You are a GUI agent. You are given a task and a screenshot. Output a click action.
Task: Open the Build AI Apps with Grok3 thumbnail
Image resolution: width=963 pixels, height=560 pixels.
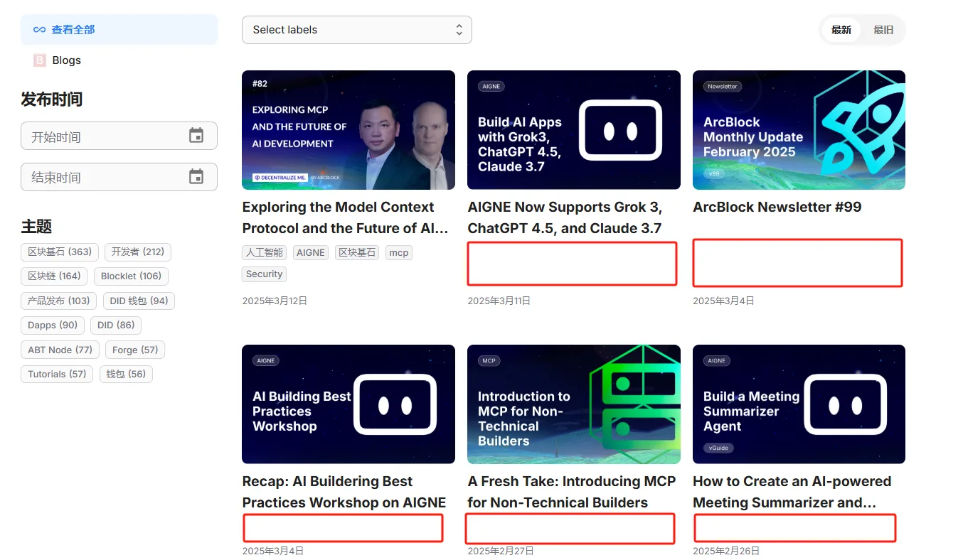[x=574, y=130]
